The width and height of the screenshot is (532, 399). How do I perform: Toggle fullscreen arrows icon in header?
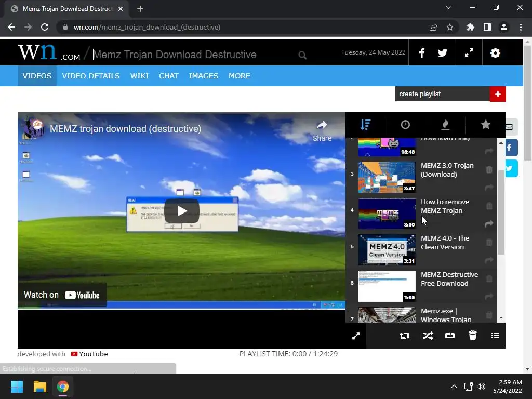(469, 52)
